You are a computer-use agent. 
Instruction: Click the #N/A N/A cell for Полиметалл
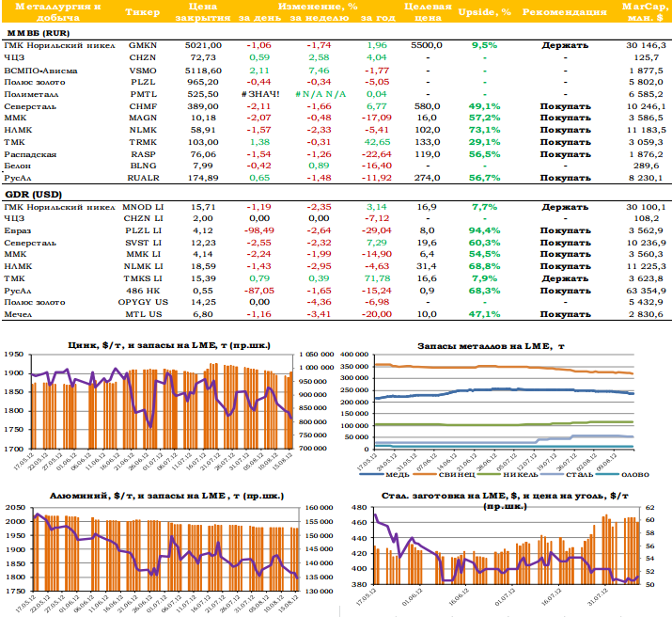pyautogui.click(x=320, y=94)
